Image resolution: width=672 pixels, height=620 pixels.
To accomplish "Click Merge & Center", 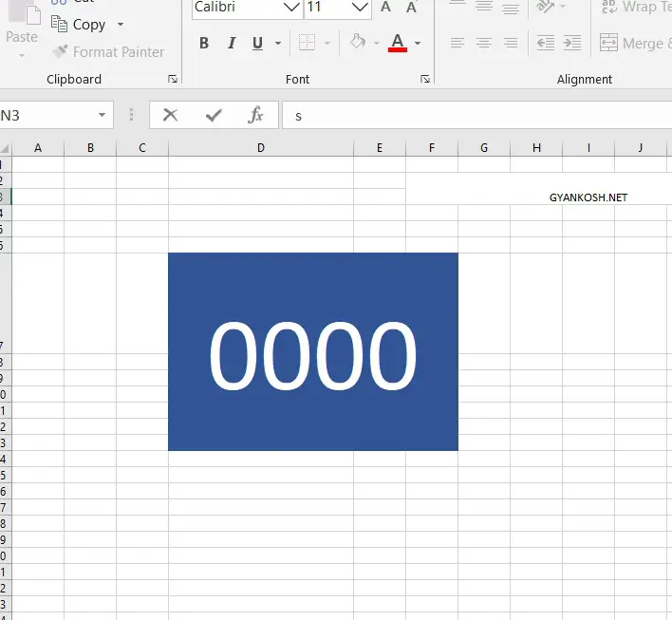I will [636, 43].
